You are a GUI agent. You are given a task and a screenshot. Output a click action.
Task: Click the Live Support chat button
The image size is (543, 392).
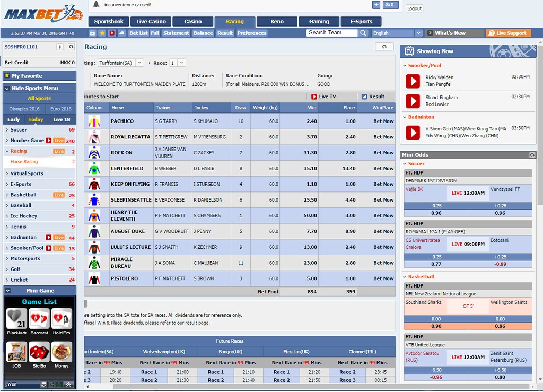click(508, 33)
